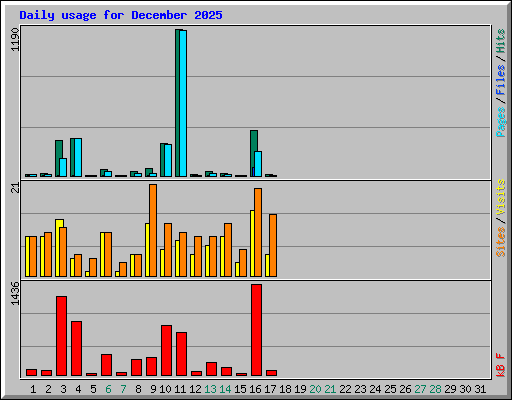Click day label 31 on the x-axis

[x=480, y=389]
